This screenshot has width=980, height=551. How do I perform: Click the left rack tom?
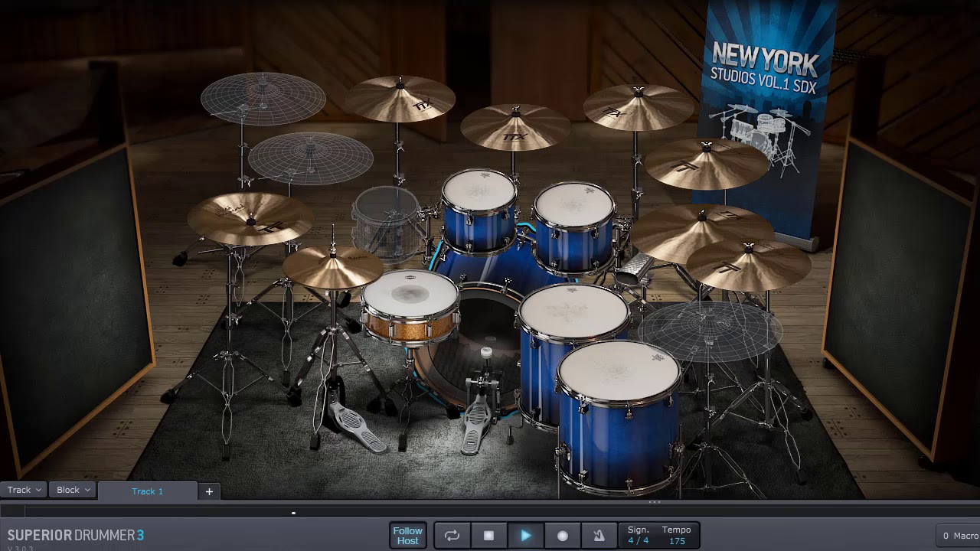[x=479, y=210]
